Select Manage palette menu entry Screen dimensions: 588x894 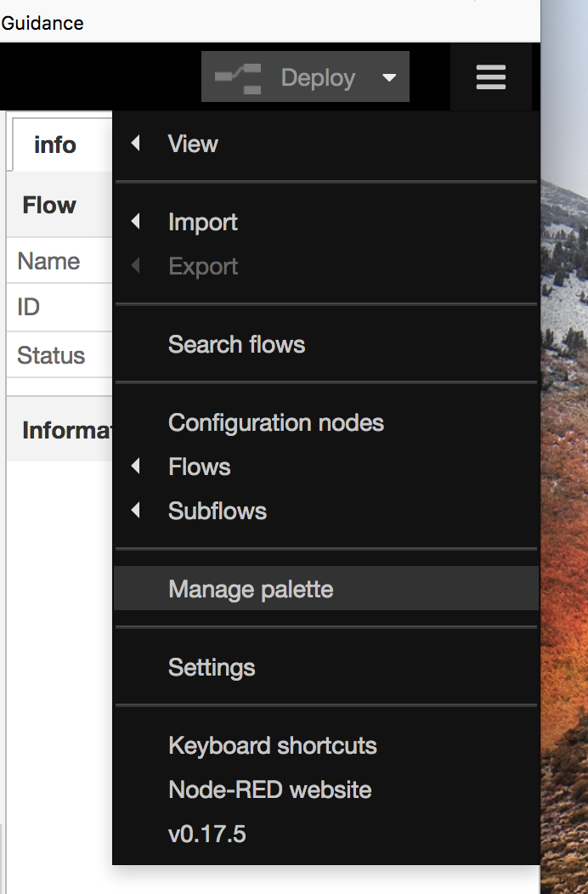coord(251,589)
